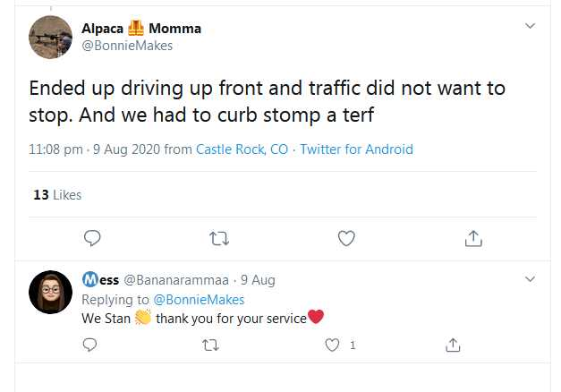Image resolution: width=561 pixels, height=392 pixels.
Task: Open Mess's avatar picture
Action: coord(50,293)
